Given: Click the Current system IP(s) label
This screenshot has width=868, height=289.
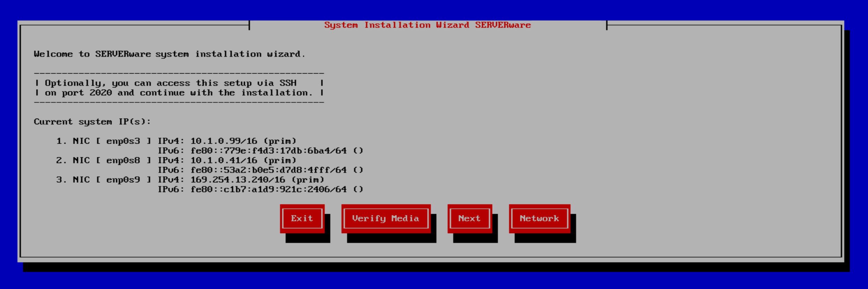Looking at the screenshot, I should 92,122.
